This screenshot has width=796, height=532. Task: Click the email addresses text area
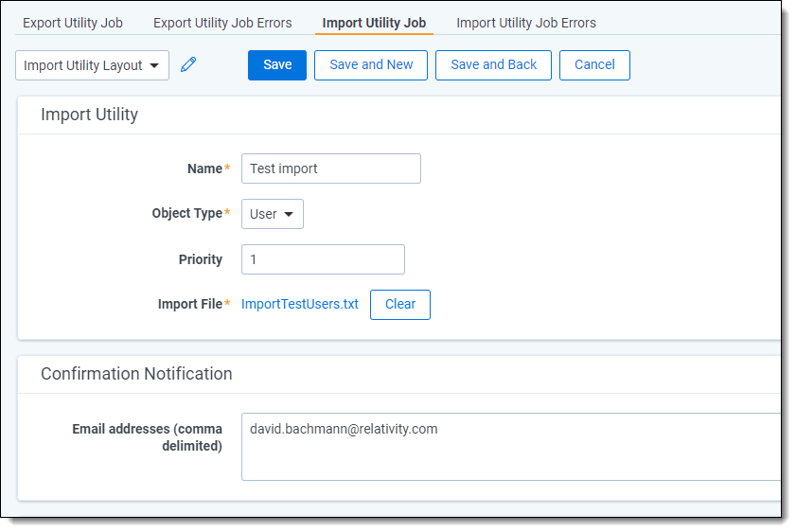coord(511,447)
